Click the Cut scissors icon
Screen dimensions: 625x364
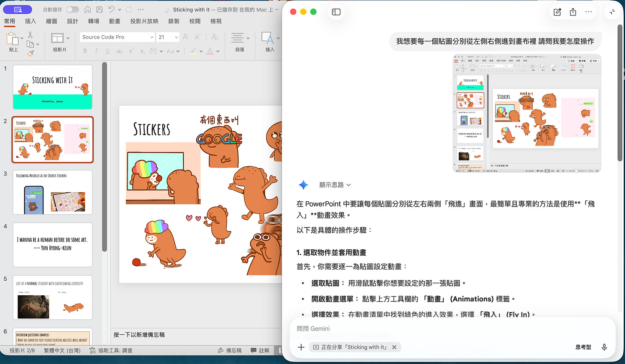(x=30, y=35)
